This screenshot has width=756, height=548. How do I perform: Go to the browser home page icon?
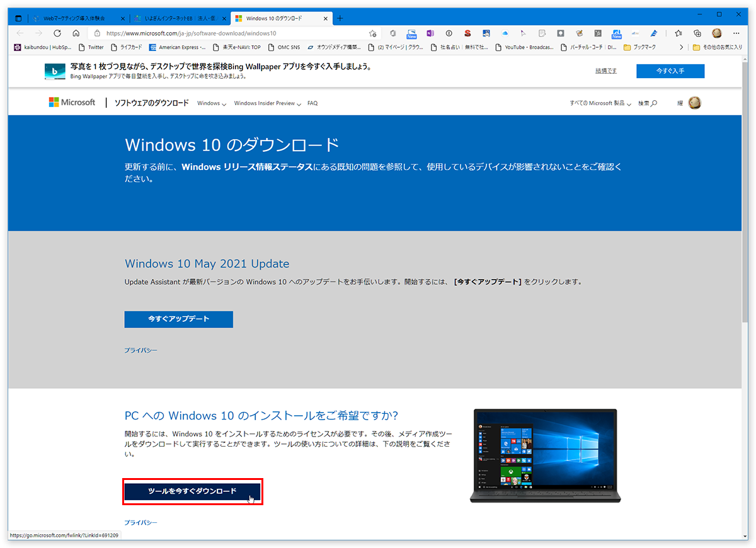pos(76,33)
